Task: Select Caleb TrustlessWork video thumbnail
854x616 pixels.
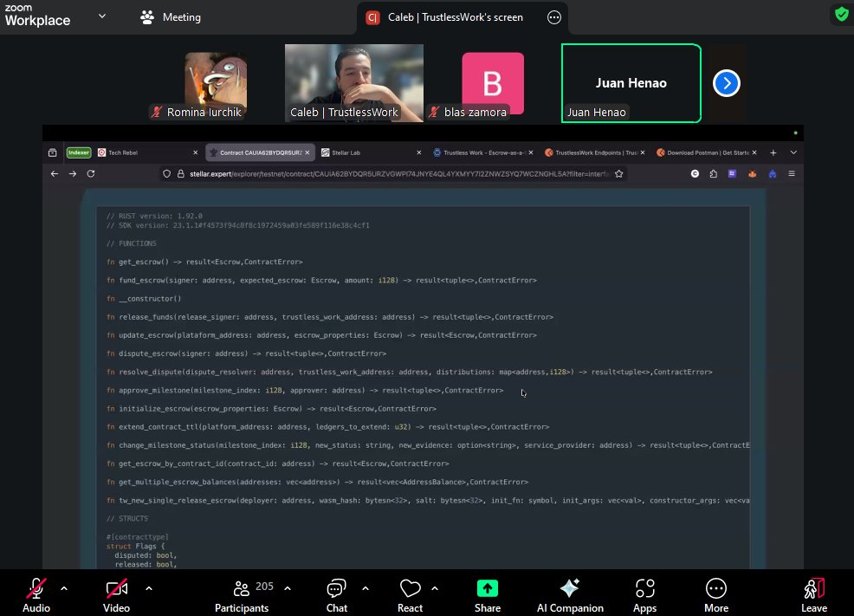Action: 354,83
